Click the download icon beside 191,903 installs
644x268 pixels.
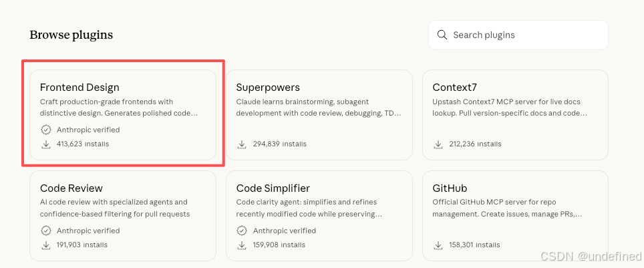46,245
